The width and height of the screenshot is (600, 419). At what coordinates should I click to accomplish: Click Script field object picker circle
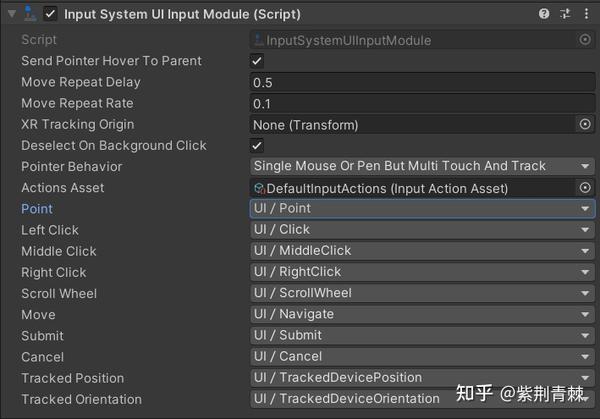585,40
